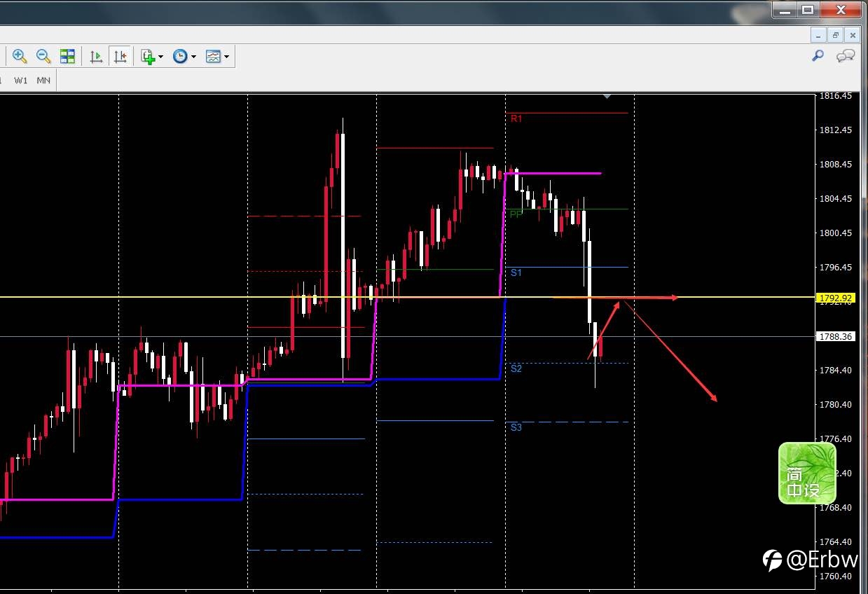Open the Periods clock icon

click(x=180, y=56)
